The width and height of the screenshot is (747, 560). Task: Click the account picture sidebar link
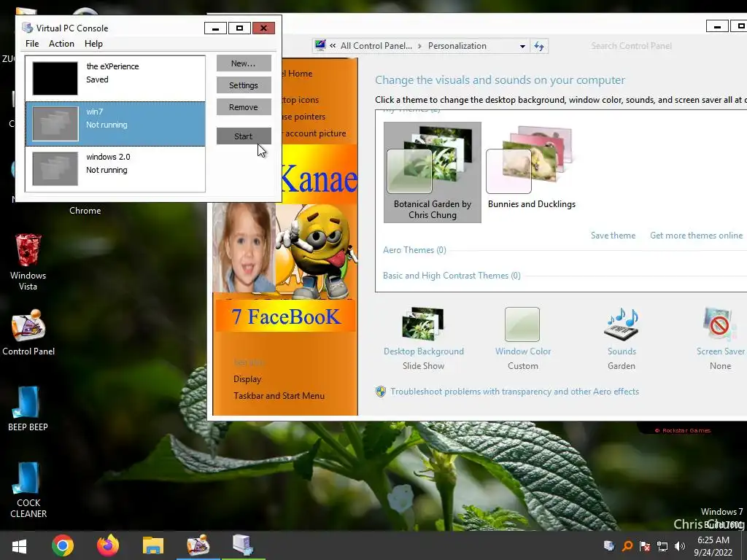tap(314, 133)
